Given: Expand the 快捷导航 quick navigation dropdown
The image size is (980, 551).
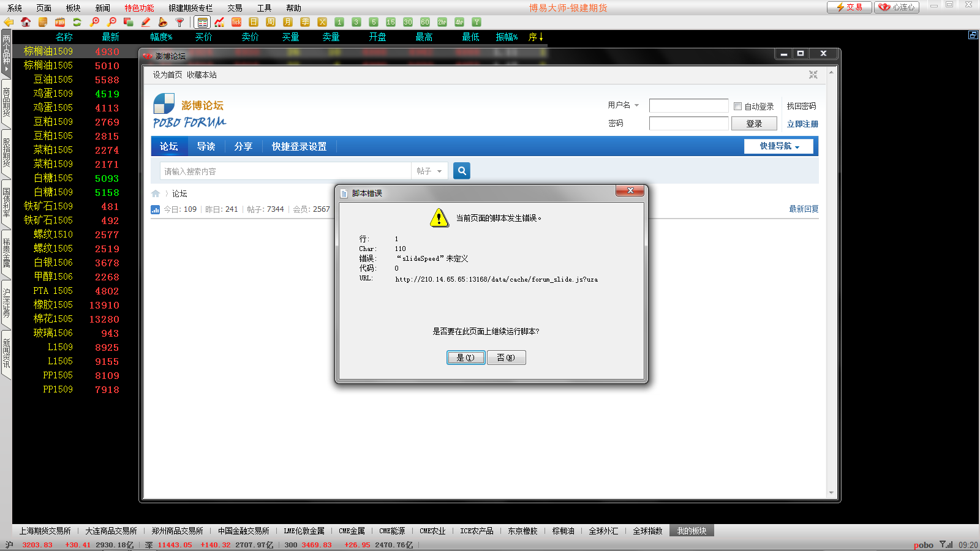Looking at the screenshot, I should pyautogui.click(x=778, y=146).
